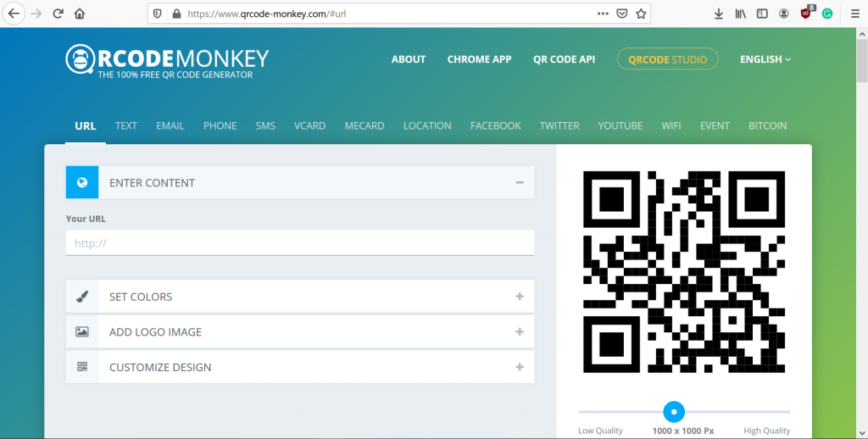This screenshot has height=439, width=868.
Task: Open the BITCOIN tab
Action: (767, 126)
